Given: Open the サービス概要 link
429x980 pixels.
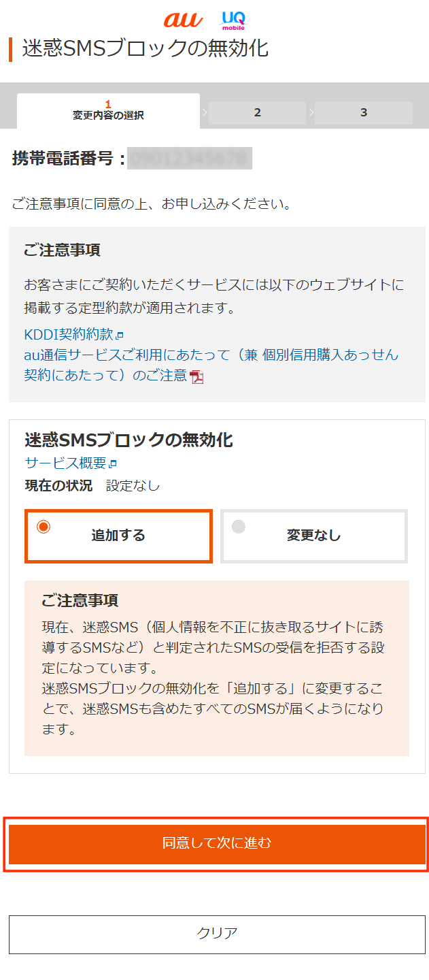Looking at the screenshot, I should [65, 463].
